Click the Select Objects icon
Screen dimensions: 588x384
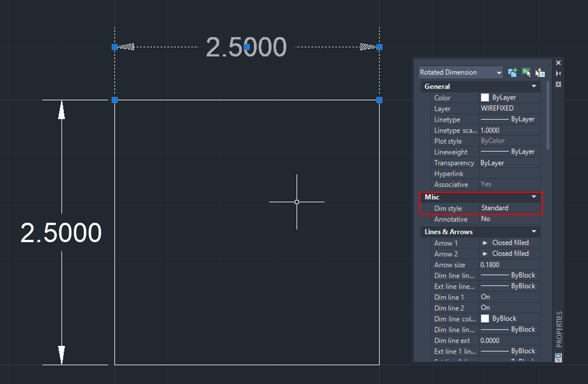click(x=526, y=72)
